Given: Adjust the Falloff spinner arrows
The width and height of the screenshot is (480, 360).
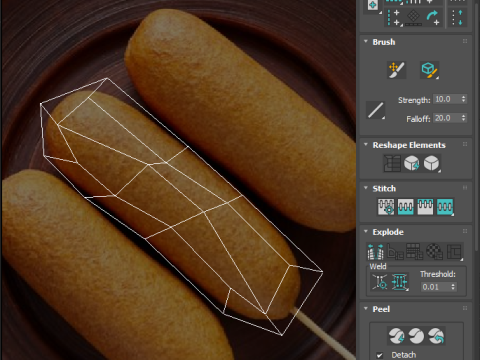Looking at the screenshot, I should point(464,118).
